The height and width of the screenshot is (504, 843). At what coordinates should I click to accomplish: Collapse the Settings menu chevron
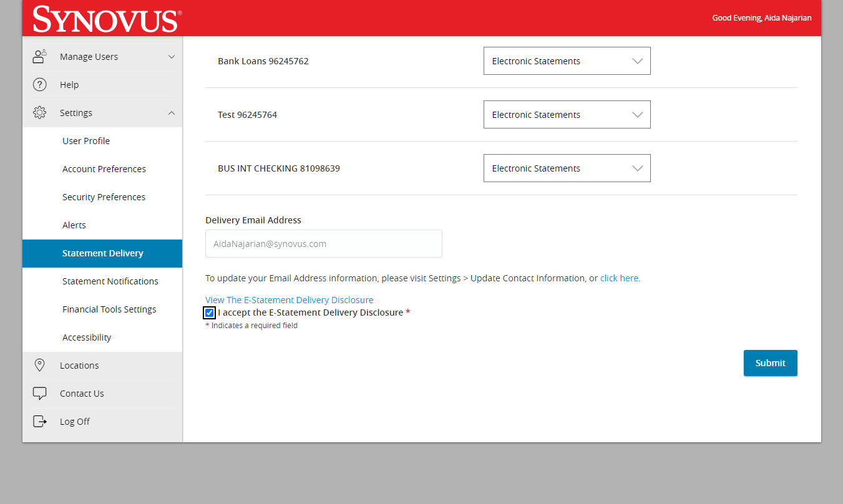coord(172,113)
